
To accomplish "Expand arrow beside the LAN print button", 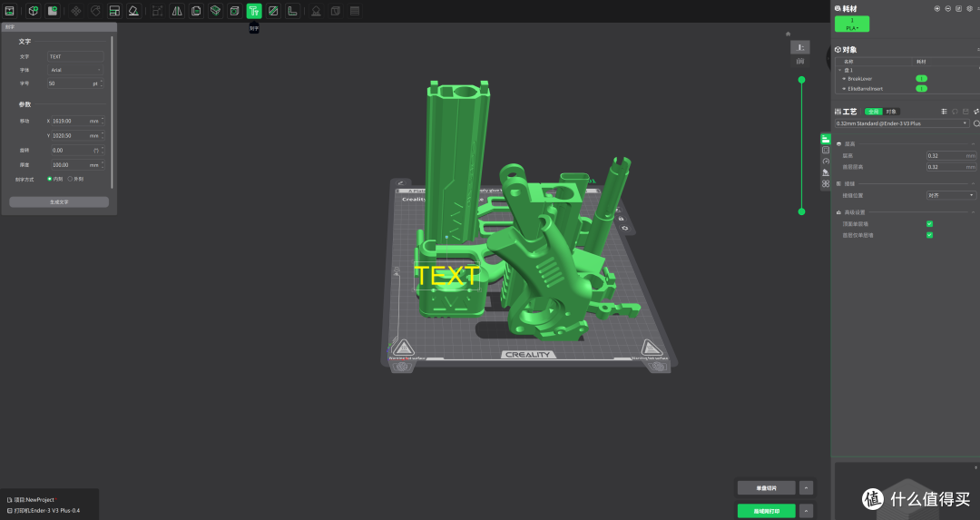I will click(x=807, y=511).
